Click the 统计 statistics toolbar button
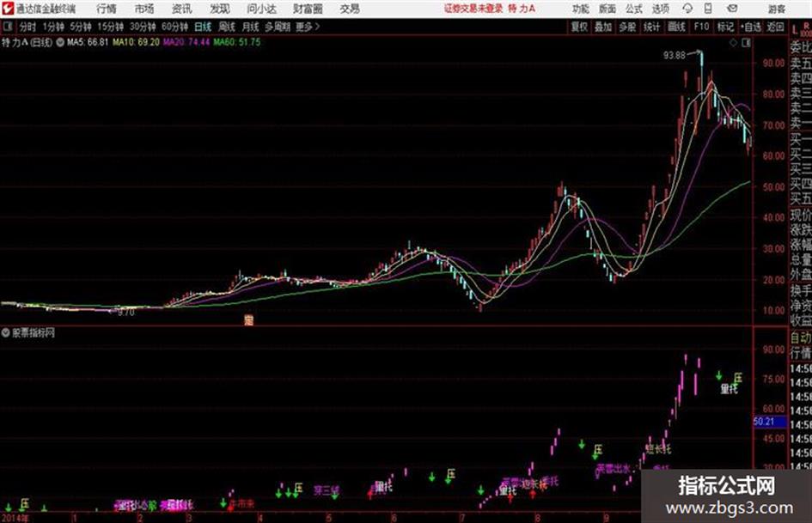 tap(652, 27)
